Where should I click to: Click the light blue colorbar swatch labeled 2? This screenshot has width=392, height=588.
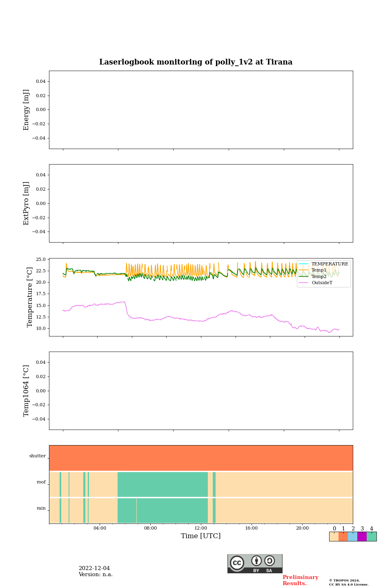point(353,537)
